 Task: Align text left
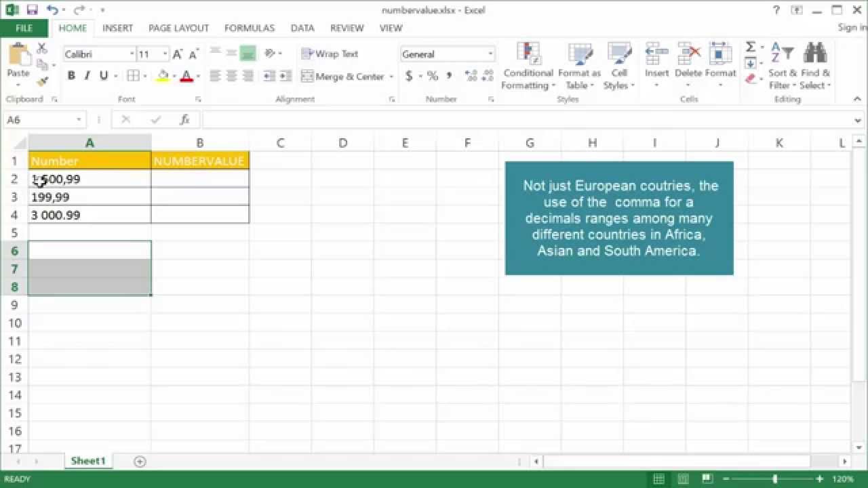point(216,76)
